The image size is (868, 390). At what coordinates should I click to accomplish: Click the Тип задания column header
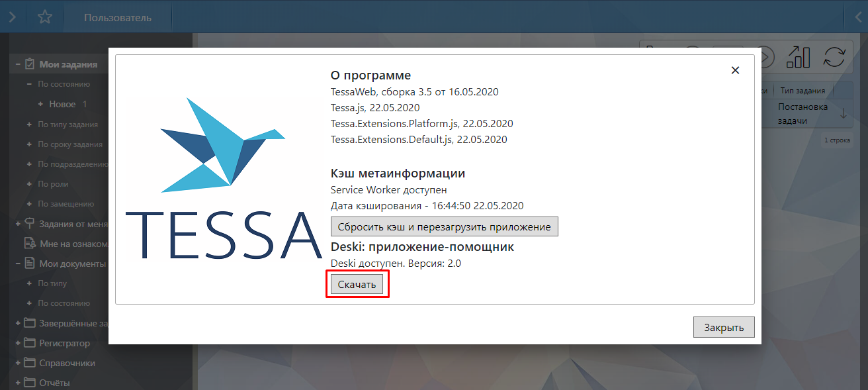pyautogui.click(x=802, y=91)
